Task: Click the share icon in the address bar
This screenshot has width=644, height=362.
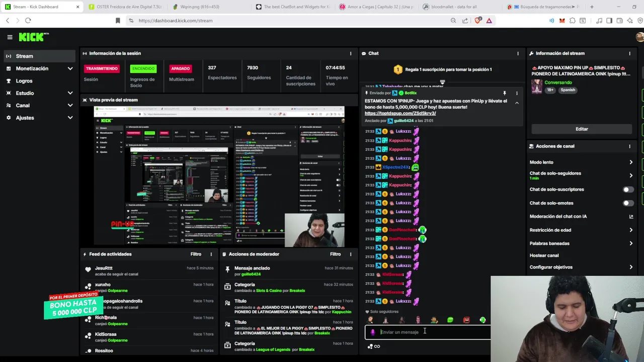Action: coord(465,21)
